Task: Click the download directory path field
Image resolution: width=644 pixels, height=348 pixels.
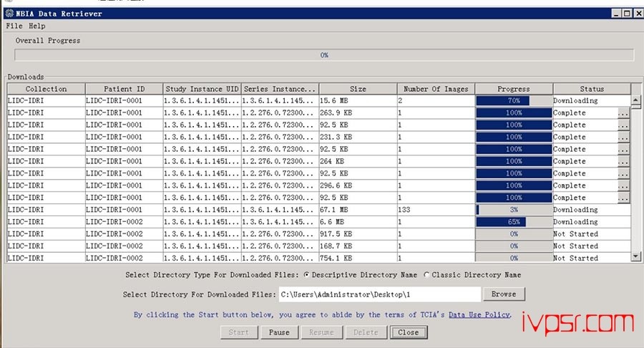Action: (x=379, y=294)
